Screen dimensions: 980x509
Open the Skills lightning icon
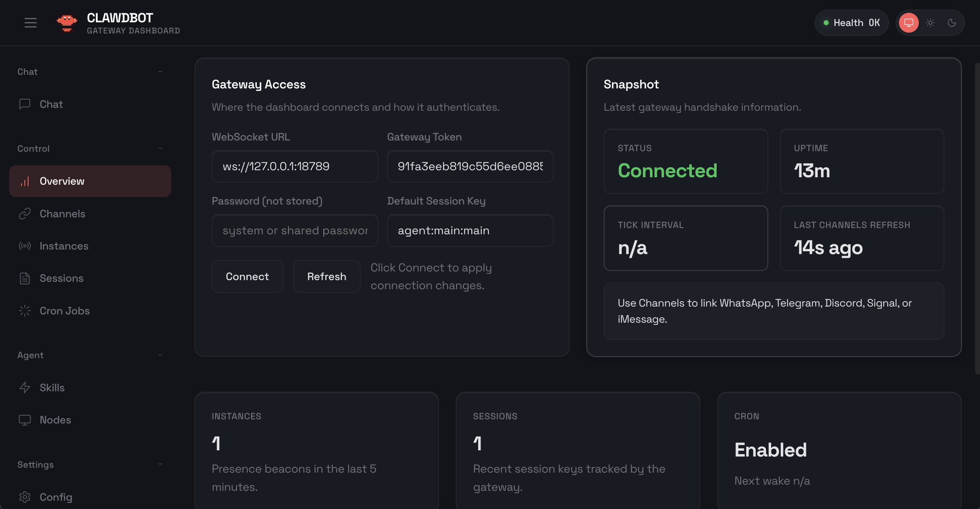tap(25, 388)
